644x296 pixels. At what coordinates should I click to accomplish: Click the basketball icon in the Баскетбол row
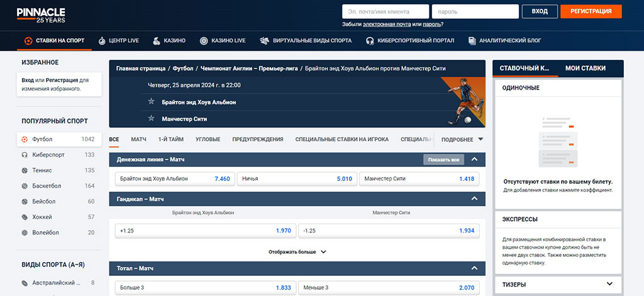tap(25, 186)
